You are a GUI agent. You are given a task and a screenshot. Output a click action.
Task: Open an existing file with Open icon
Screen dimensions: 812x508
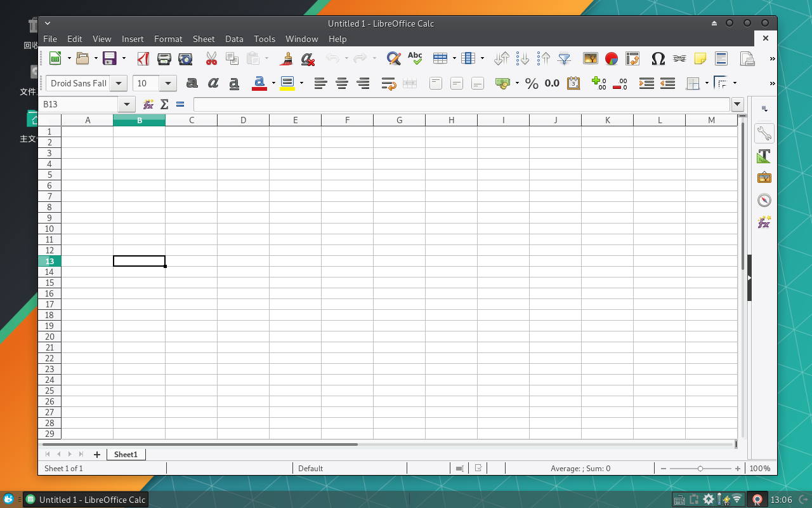82,58
